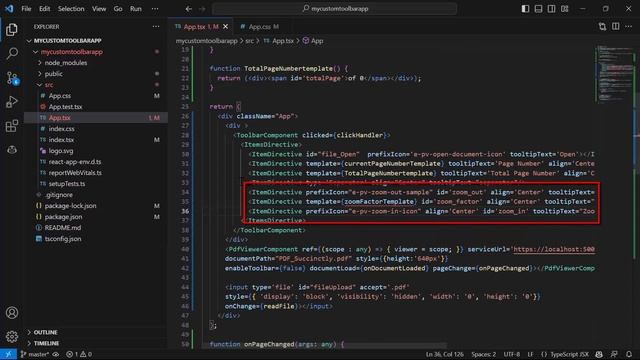Open the Run and Debug view
Screen dimensions: 640x360
click(x=12, y=102)
